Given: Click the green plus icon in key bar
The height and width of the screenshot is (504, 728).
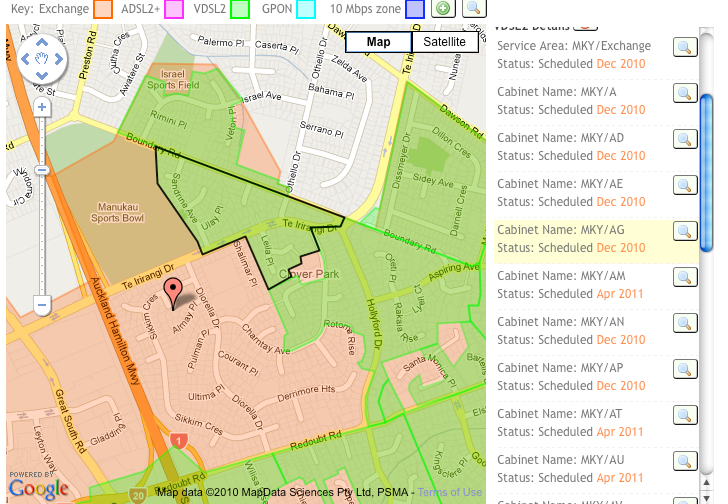Looking at the screenshot, I should [443, 8].
